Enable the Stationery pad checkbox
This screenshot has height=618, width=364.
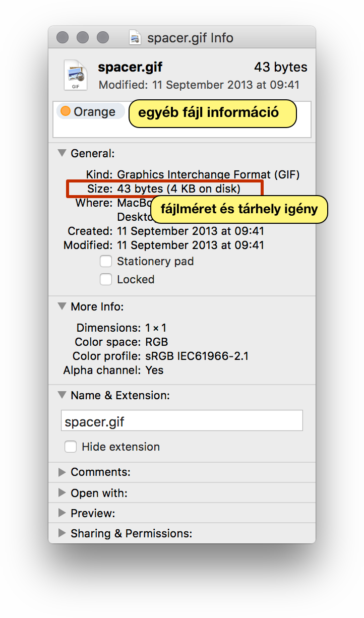106,262
